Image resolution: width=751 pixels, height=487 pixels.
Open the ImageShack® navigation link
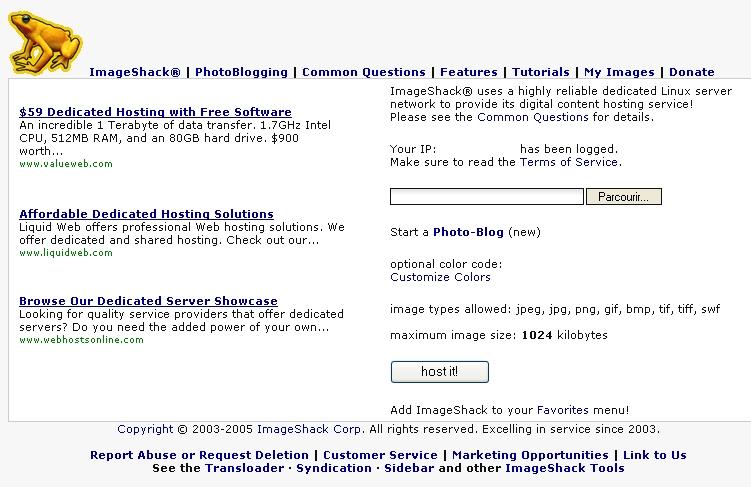coord(135,72)
